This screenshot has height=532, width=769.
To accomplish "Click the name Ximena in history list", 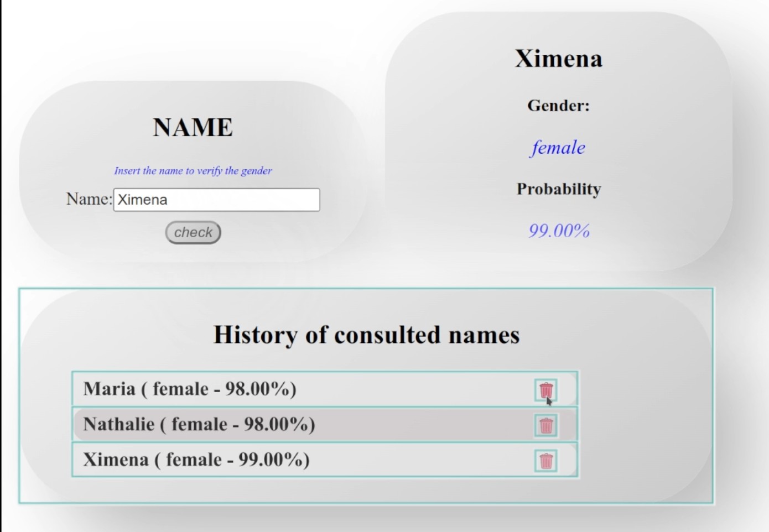I will (116, 460).
